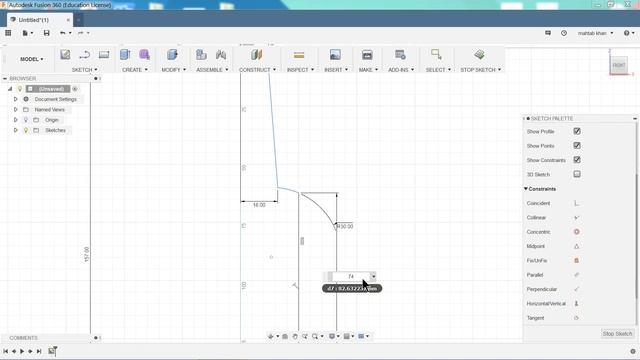Select the Measure inspect icon

[299, 55]
